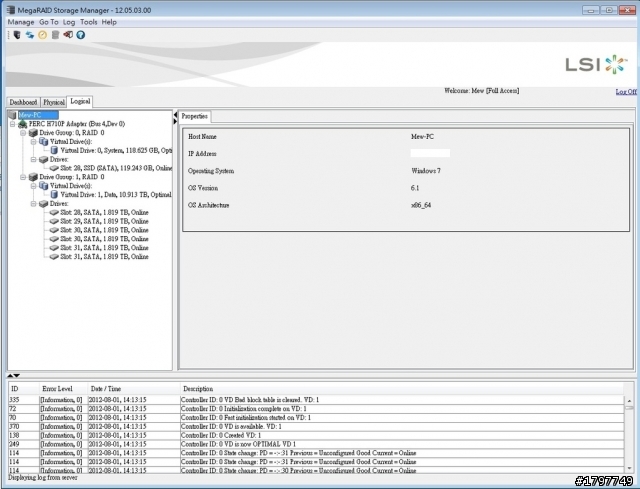Screen dimensions: 640x489
Task: Collapse the PERC H710P Adapter node
Action: pos(13,124)
